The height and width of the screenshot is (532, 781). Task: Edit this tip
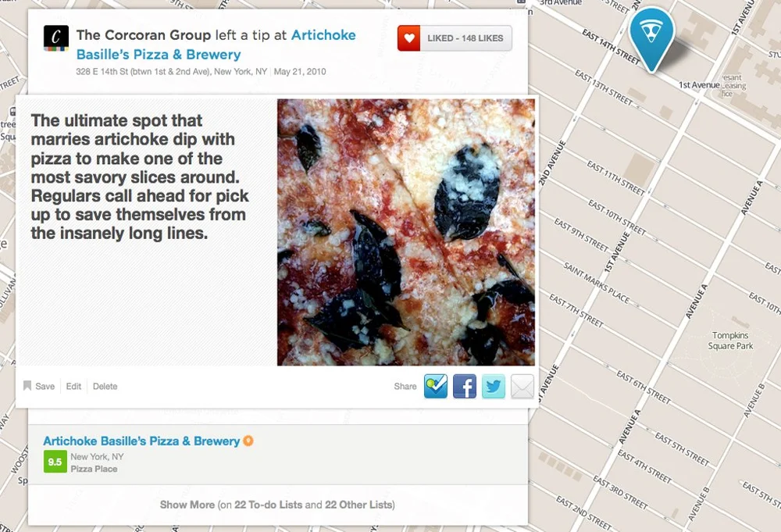point(73,386)
